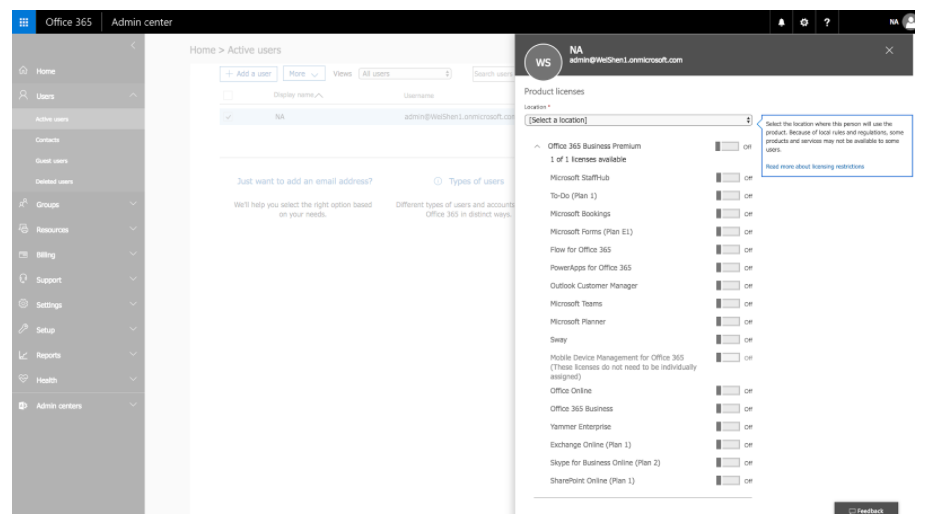Close the user details panel
Image resolution: width=929 pixels, height=529 pixels.
pos(889,50)
